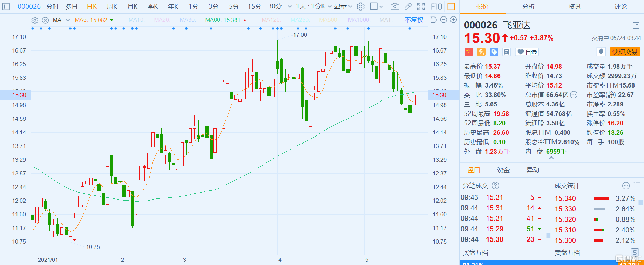The image size is (644, 265).
Task: Toggle MA500 line visibility
Action: pos(328,20)
